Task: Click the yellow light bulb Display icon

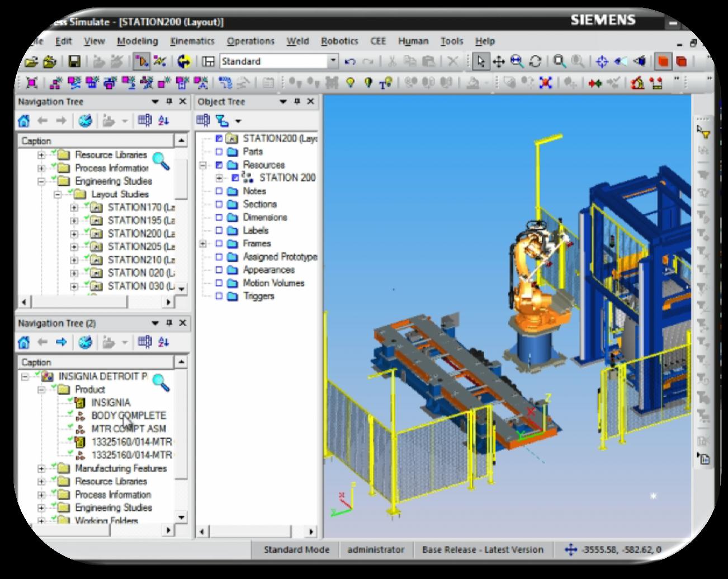Action: coord(350,83)
